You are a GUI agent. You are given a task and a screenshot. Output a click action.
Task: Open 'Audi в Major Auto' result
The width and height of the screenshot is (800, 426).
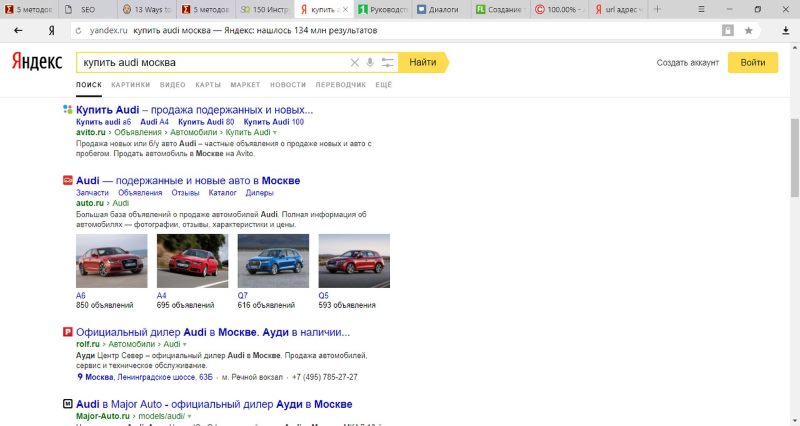point(214,404)
